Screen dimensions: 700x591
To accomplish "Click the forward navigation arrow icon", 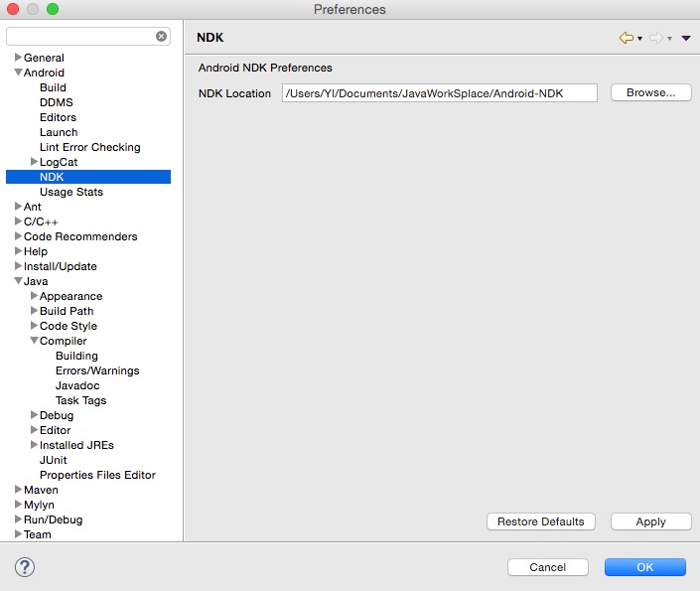I will click(655, 38).
